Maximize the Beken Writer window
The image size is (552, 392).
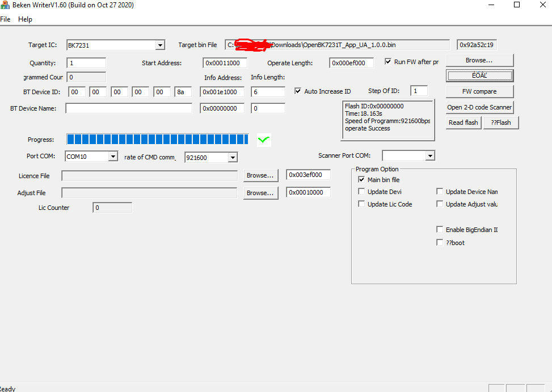tap(517, 5)
